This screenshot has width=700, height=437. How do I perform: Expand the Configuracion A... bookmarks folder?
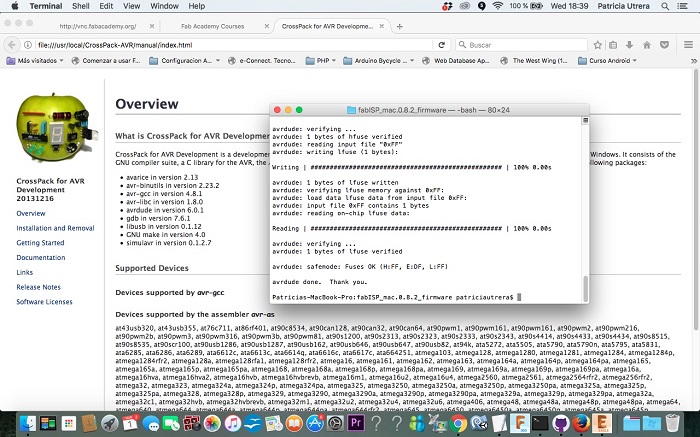click(x=184, y=60)
